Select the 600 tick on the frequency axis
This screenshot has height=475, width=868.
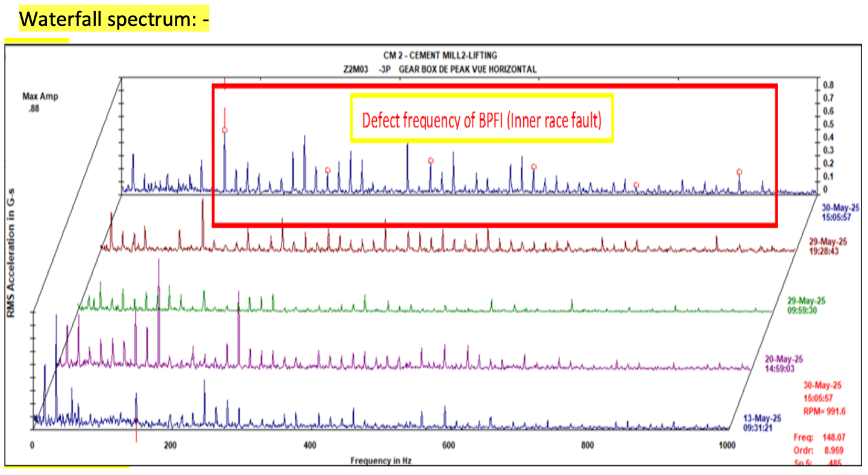pyautogui.click(x=448, y=446)
